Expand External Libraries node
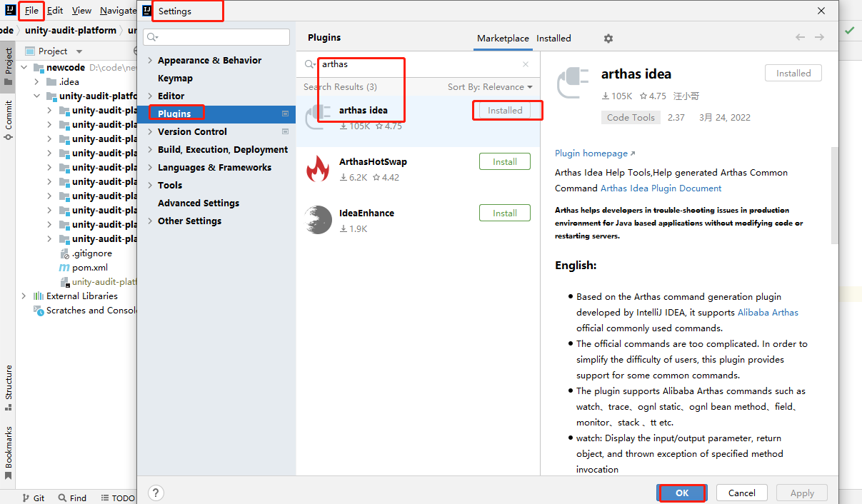 24,296
